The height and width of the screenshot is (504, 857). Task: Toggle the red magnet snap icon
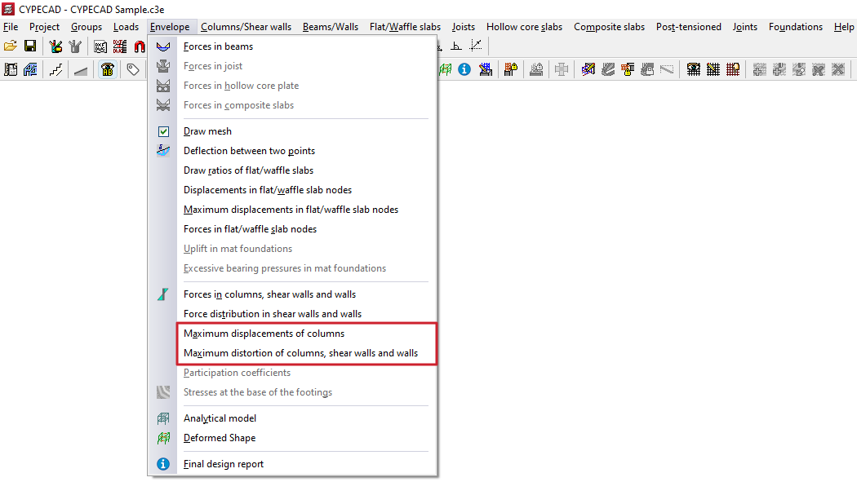pos(140,46)
